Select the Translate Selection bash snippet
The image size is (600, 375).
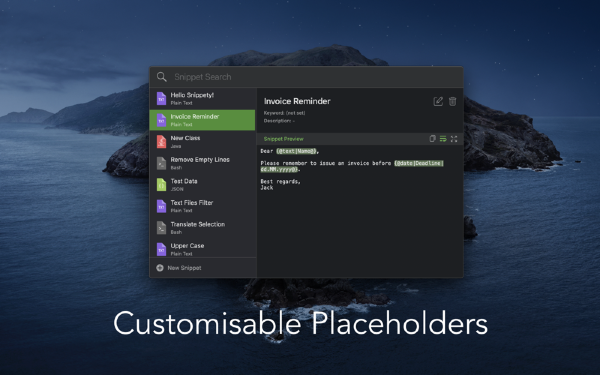pos(202,228)
